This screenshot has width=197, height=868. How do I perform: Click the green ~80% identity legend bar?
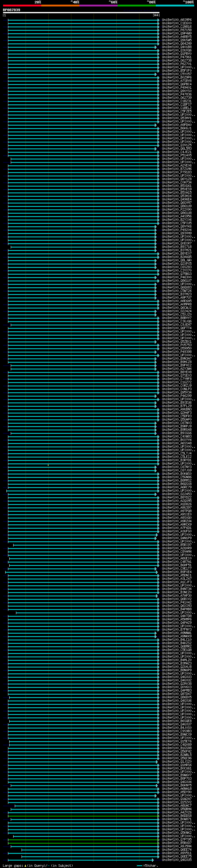[137, 6]
